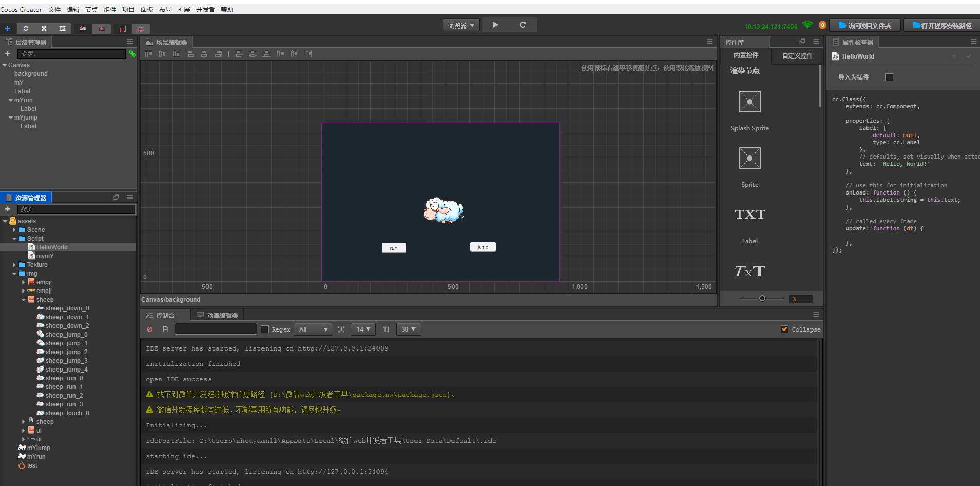Image resolution: width=980 pixels, height=486 pixels.
Task: Distribute selected nodes by vertical centers
Action: (x=253, y=54)
